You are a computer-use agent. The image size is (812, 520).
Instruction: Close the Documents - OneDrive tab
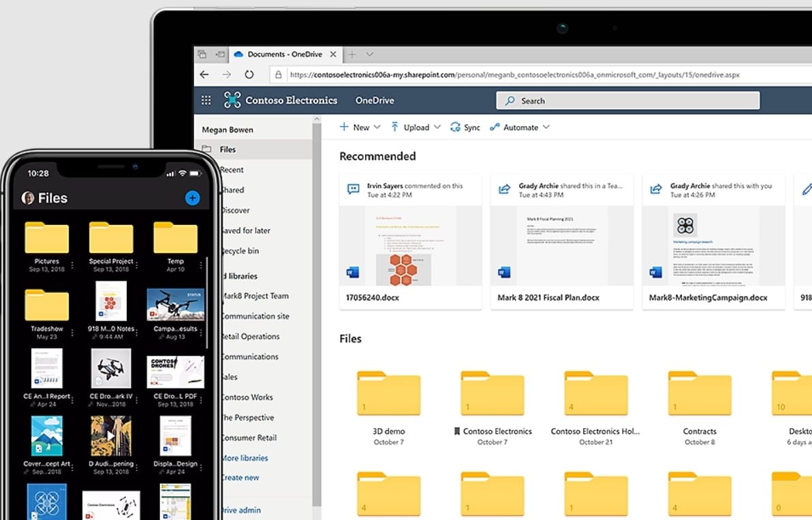[x=333, y=54]
